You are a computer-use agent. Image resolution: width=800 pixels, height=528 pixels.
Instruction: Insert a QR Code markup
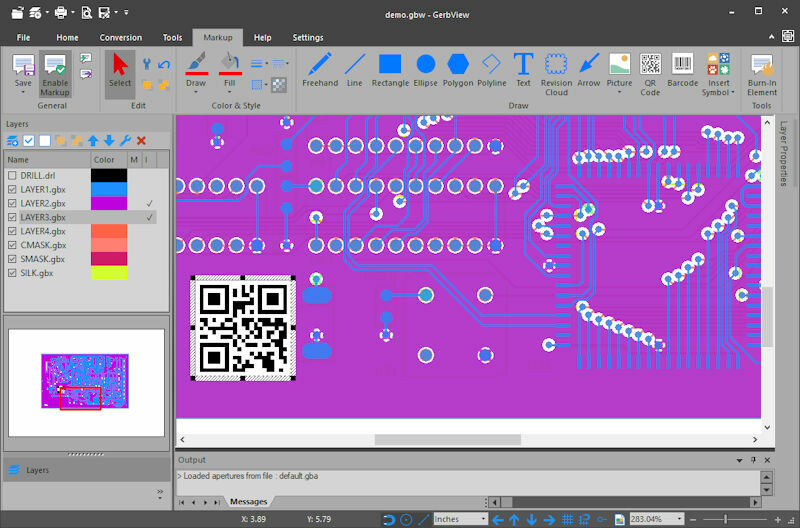[650, 74]
